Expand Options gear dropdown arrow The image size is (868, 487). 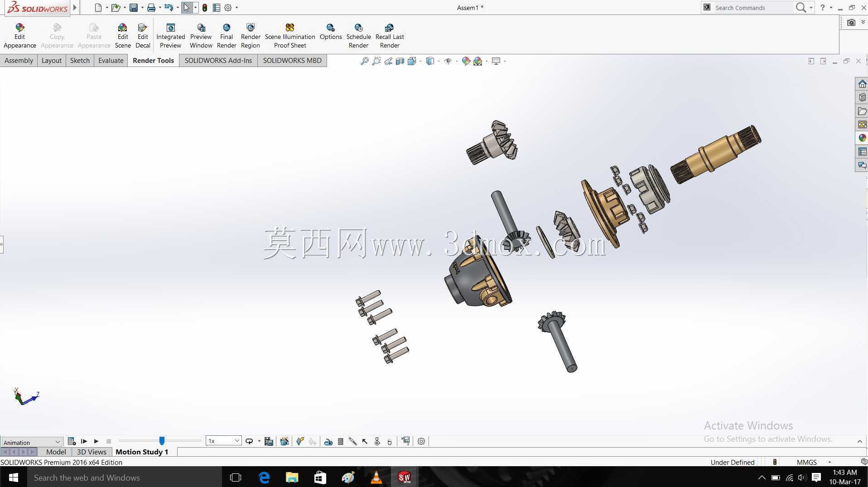pos(236,8)
